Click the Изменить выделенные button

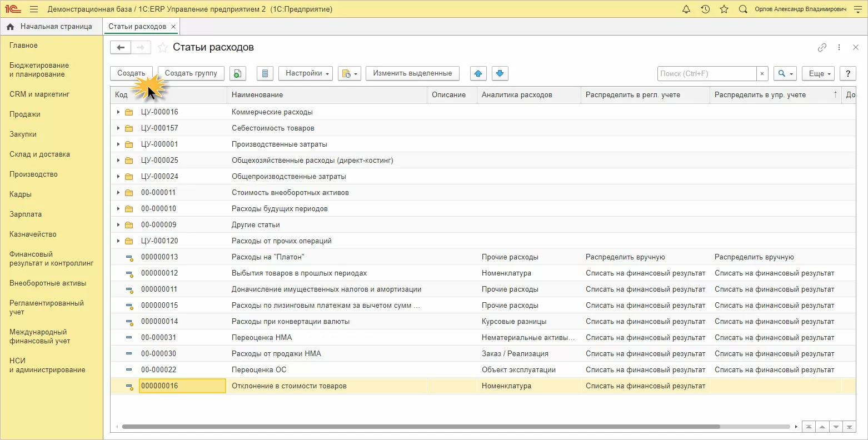click(412, 73)
